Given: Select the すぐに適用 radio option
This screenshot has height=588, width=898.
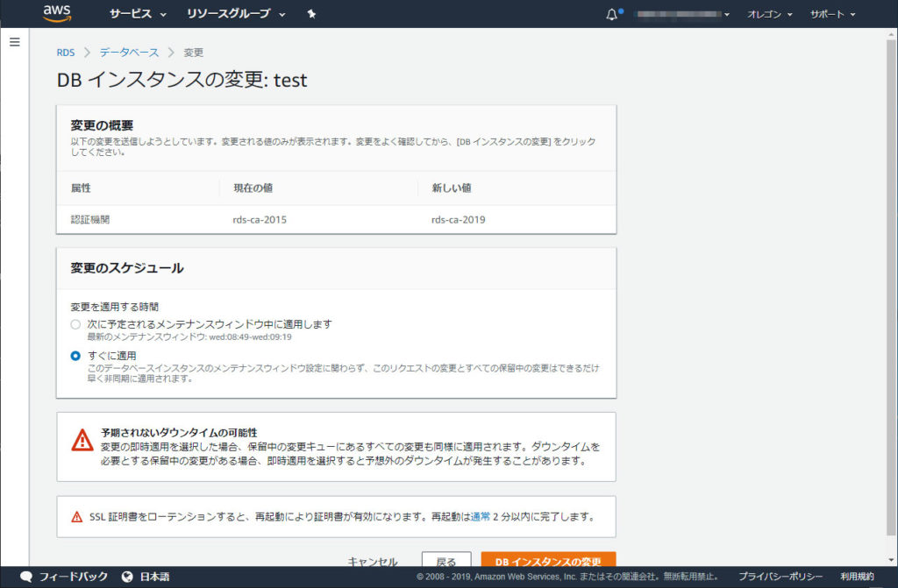Looking at the screenshot, I should pos(75,356).
